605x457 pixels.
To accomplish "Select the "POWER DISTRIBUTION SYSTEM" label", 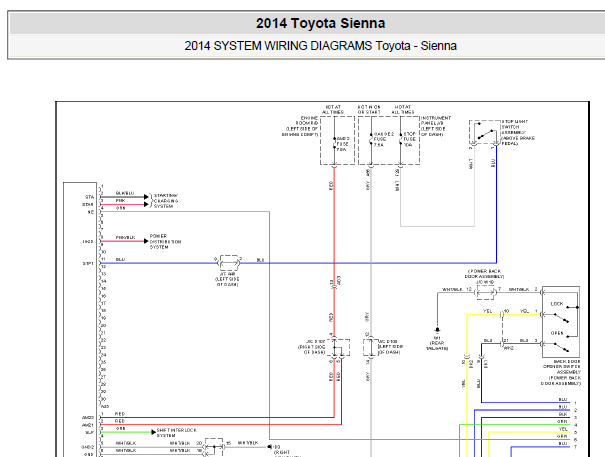I will [x=165, y=241].
